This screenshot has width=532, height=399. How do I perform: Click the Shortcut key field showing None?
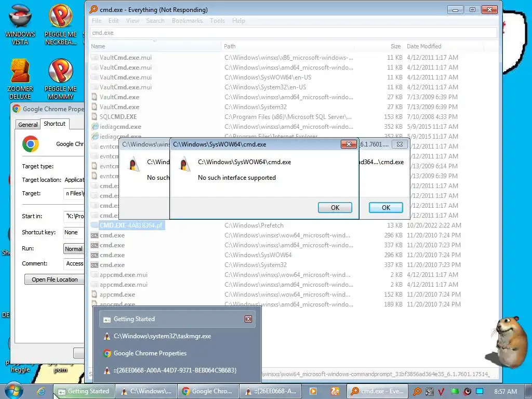click(x=74, y=232)
